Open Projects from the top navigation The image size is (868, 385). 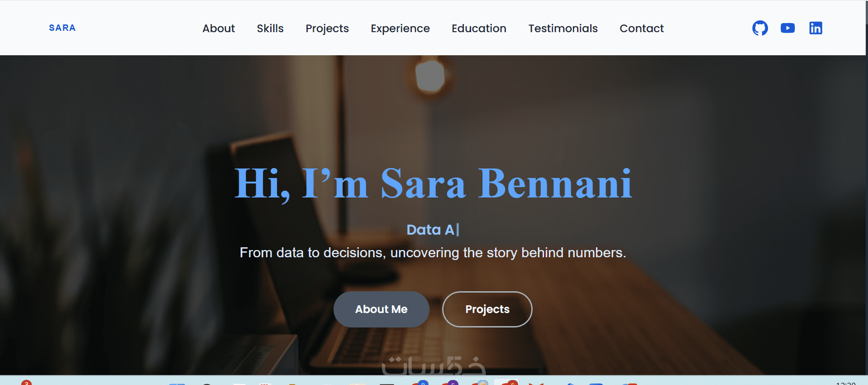coord(327,29)
